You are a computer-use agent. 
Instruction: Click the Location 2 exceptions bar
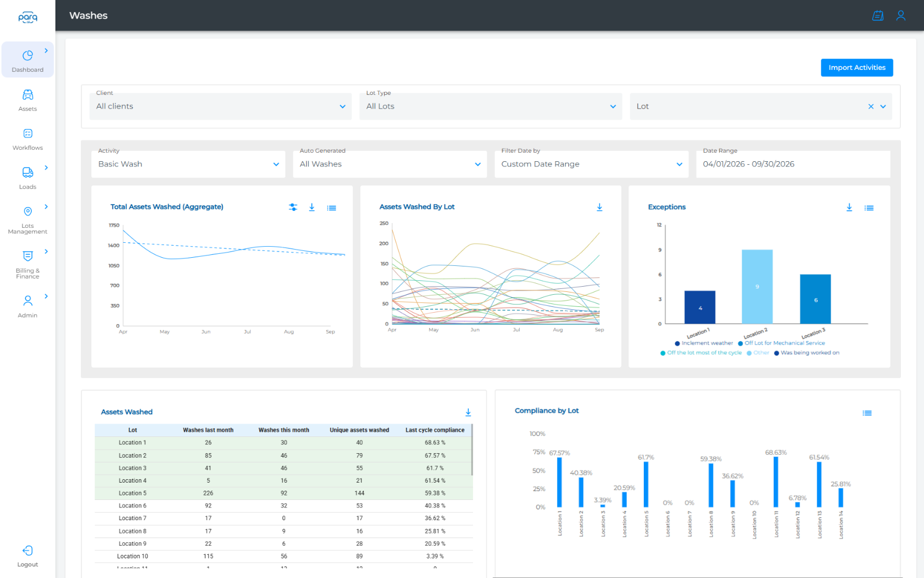(x=757, y=287)
